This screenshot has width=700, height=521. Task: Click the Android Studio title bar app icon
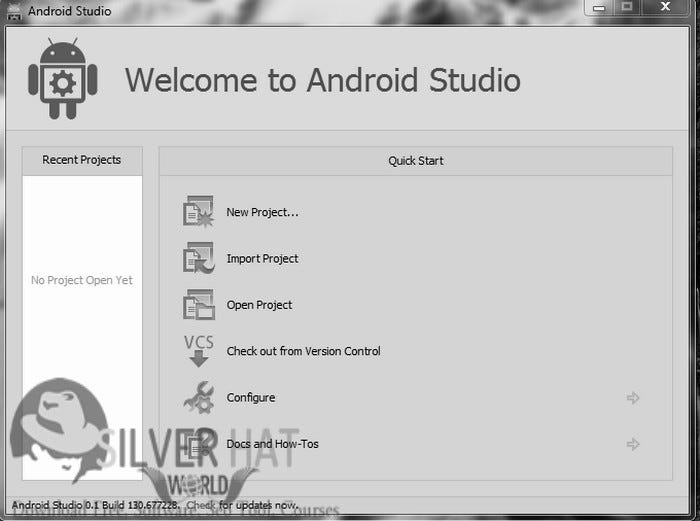[x=14, y=12]
